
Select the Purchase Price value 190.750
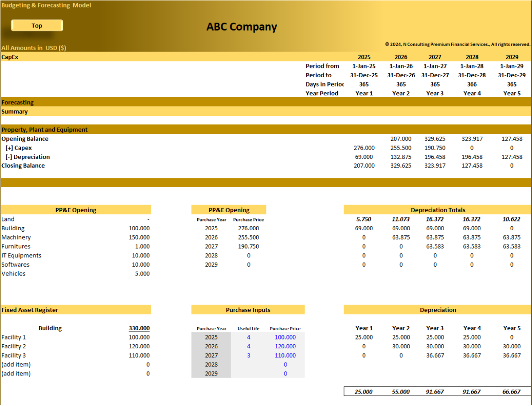coord(249,246)
